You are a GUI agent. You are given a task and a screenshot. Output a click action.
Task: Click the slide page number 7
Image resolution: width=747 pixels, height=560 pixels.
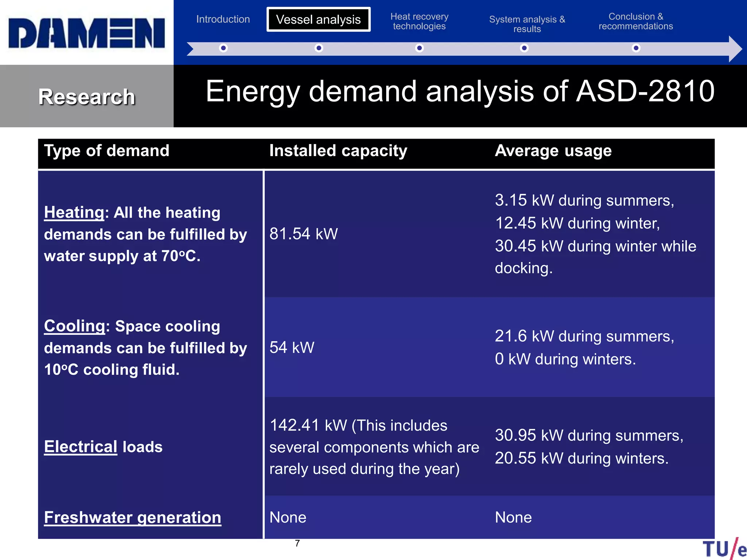point(297,543)
